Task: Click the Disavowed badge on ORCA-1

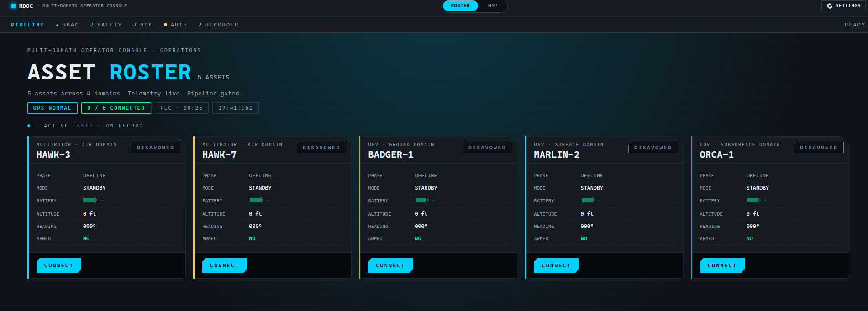Action: pyautogui.click(x=818, y=148)
